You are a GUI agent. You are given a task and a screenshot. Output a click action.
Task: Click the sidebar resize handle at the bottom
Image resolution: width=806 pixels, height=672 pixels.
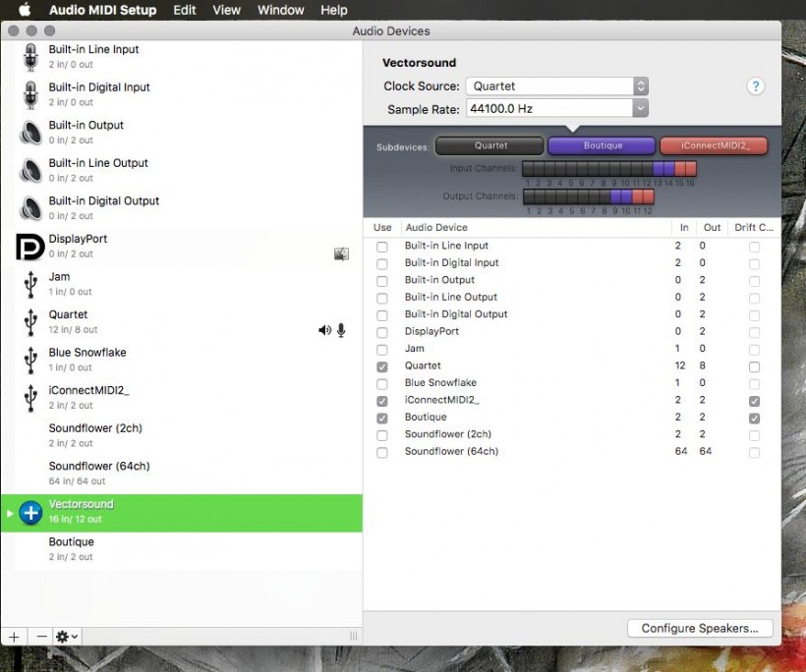pos(354,637)
